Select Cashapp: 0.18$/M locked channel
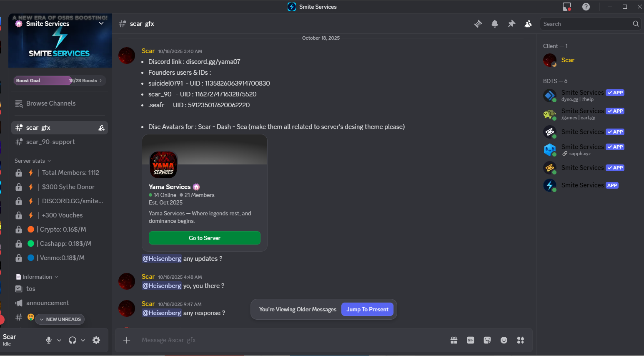 60,244
